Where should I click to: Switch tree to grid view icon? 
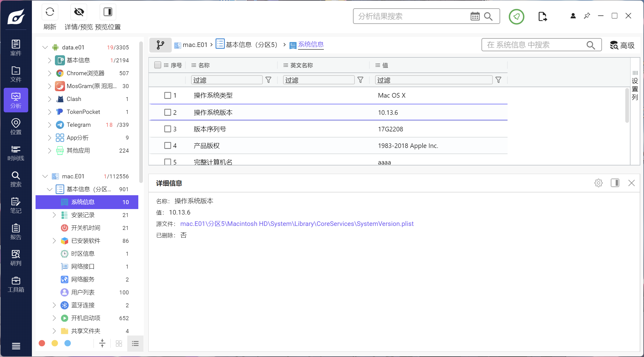click(119, 343)
